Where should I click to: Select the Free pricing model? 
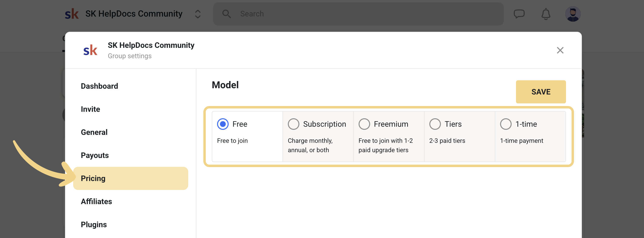tap(223, 124)
